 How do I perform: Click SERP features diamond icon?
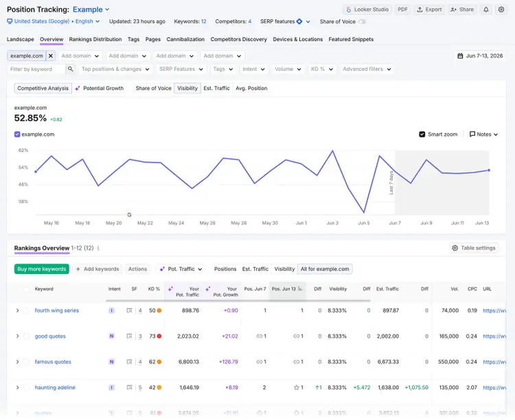[299, 21]
